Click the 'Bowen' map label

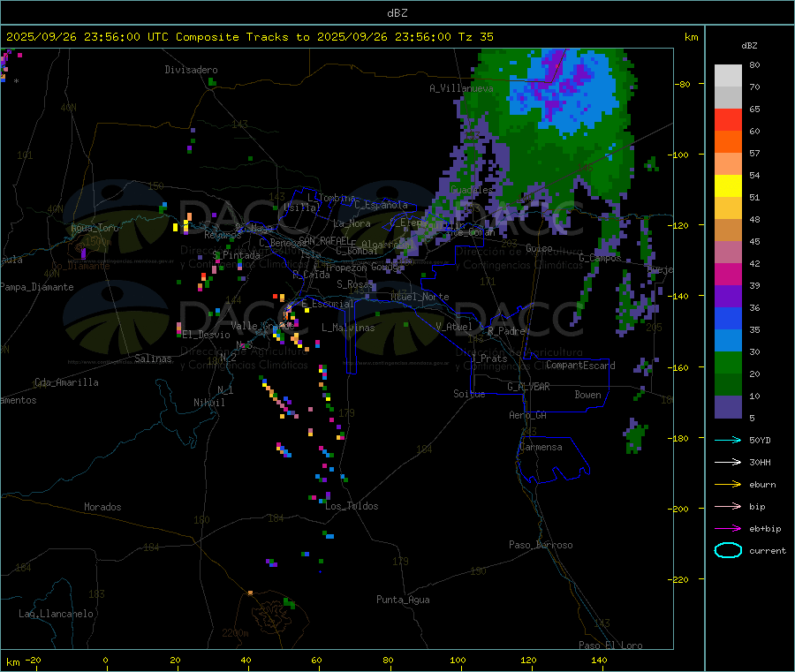click(x=587, y=395)
